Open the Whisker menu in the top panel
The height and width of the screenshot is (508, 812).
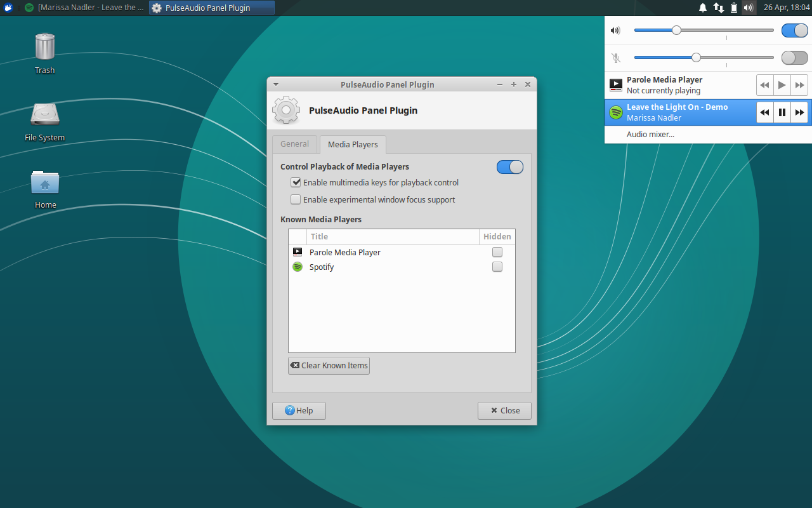tap(8, 8)
